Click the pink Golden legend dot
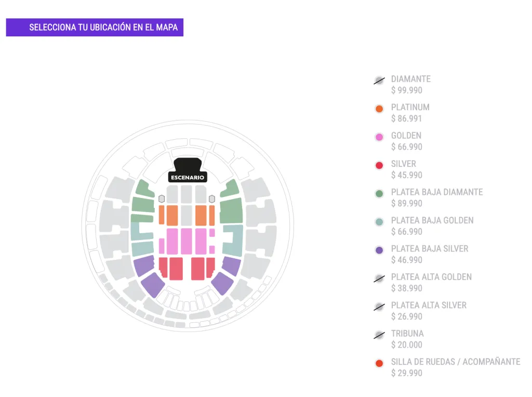Image resolution: width=532 pixels, height=397 pixels. [379, 137]
